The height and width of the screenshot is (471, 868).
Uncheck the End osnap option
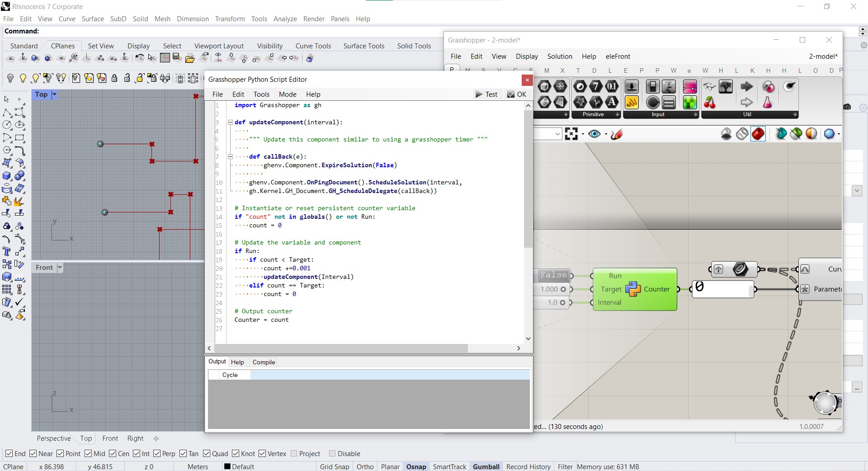pyautogui.click(x=10, y=453)
